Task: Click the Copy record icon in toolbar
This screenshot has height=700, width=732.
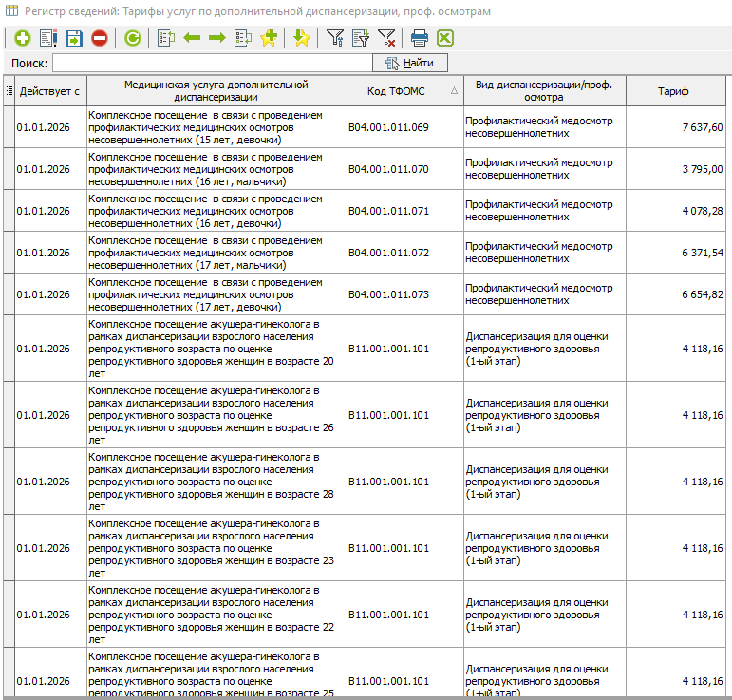Action: [x=48, y=38]
